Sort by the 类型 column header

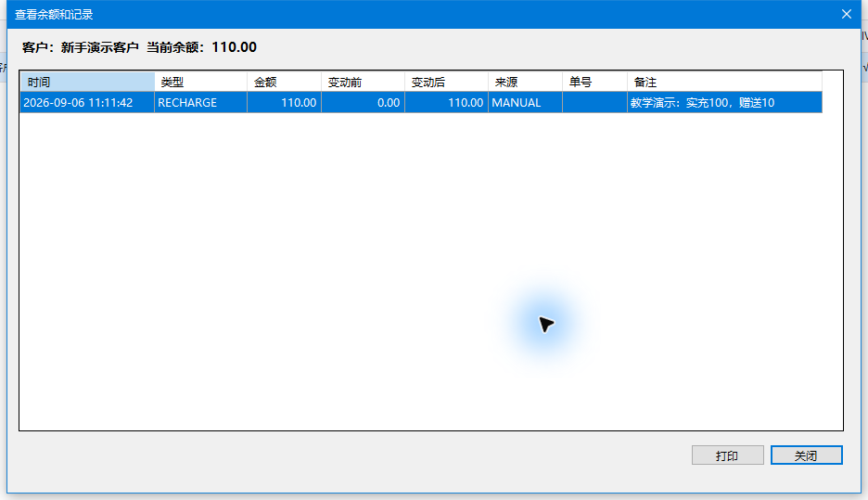201,82
